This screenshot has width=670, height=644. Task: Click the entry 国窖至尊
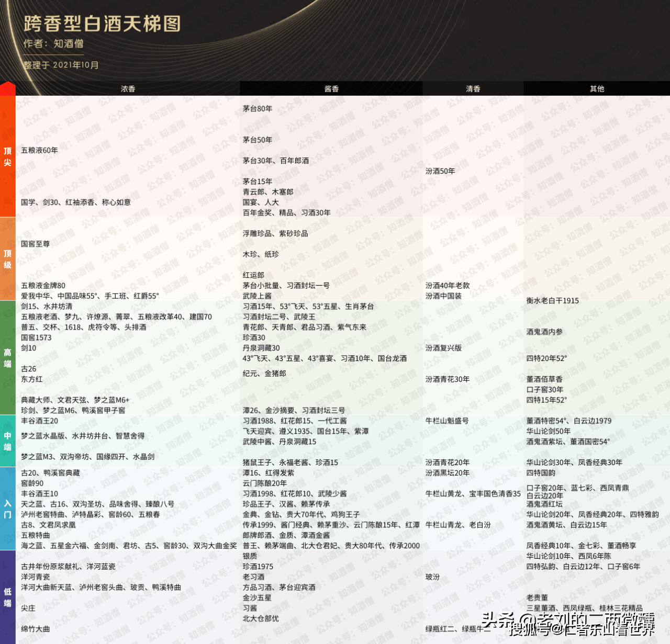click(36, 244)
